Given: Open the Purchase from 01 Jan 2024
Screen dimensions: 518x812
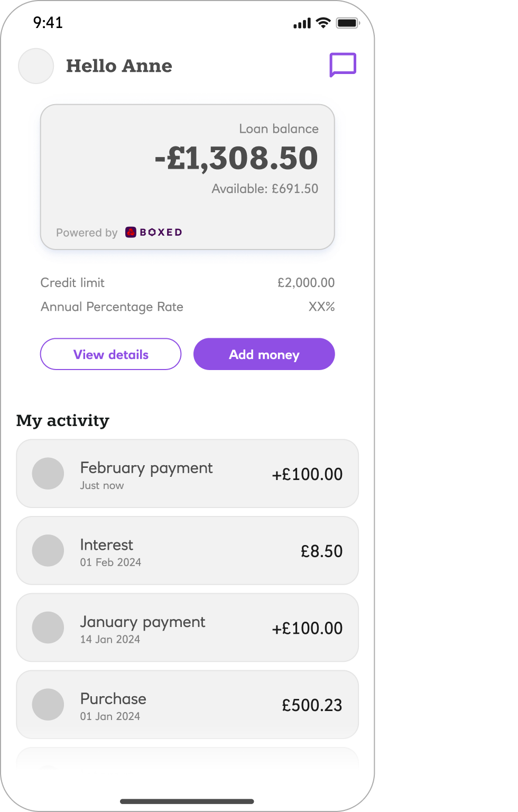Looking at the screenshot, I should [187, 704].
